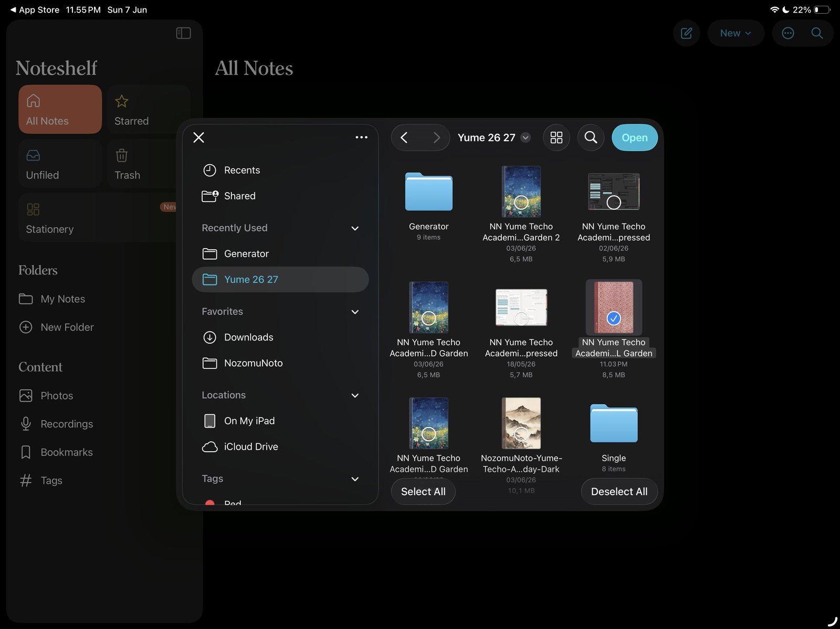The height and width of the screenshot is (629, 840).
Task: Click the Academi...Garden 2 file name label
Action: 521,232
